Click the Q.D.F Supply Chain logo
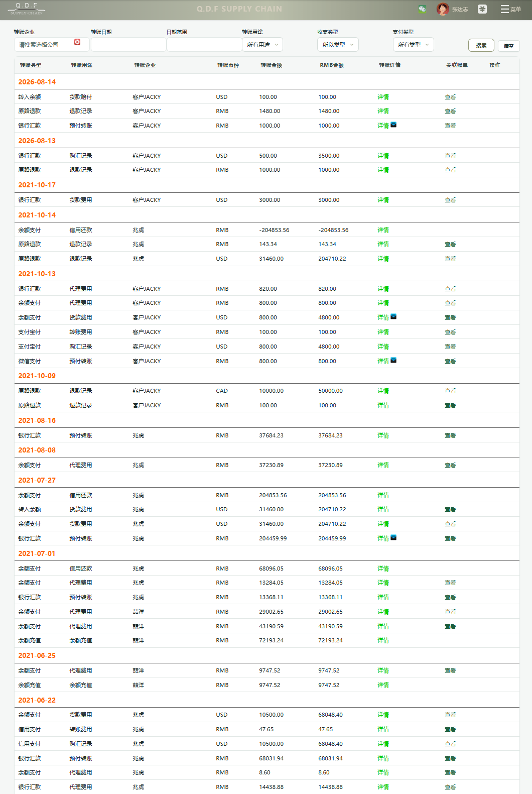 pyautogui.click(x=28, y=9)
